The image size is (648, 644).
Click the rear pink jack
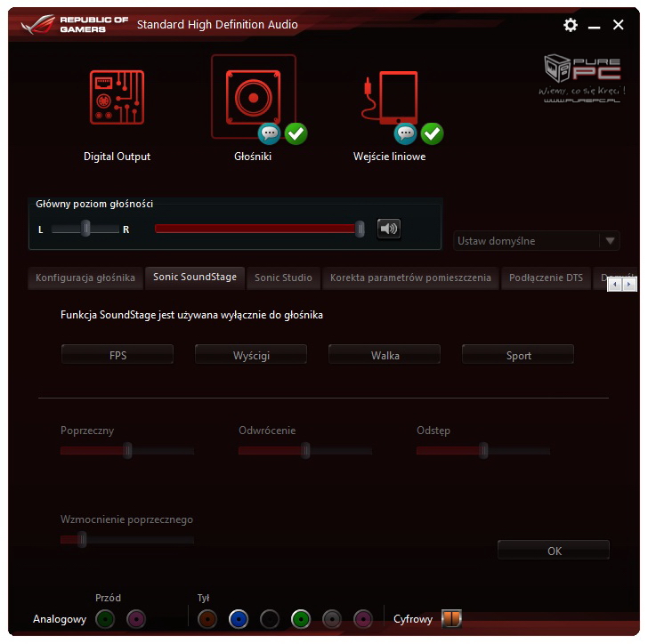(x=363, y=619)
